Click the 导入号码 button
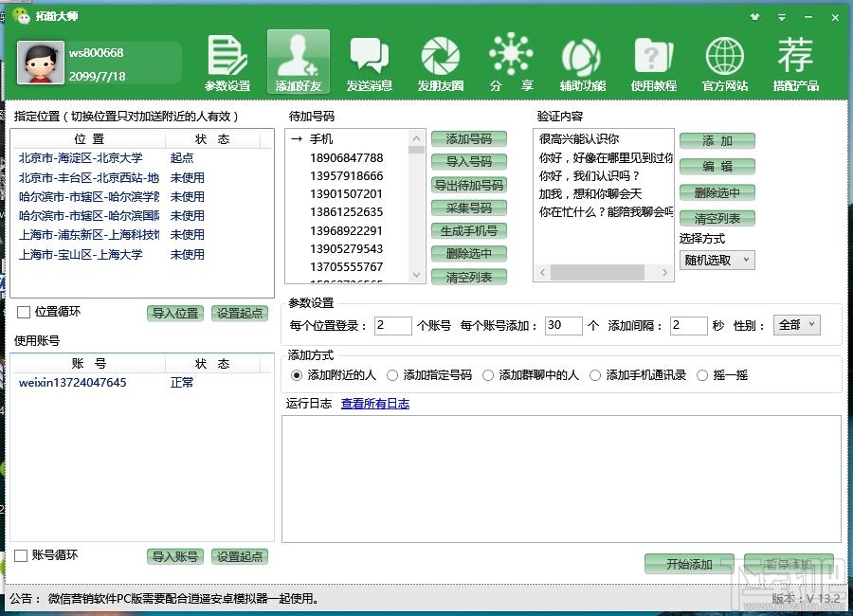The image size is (853, 616). click(x=469, y=162)
